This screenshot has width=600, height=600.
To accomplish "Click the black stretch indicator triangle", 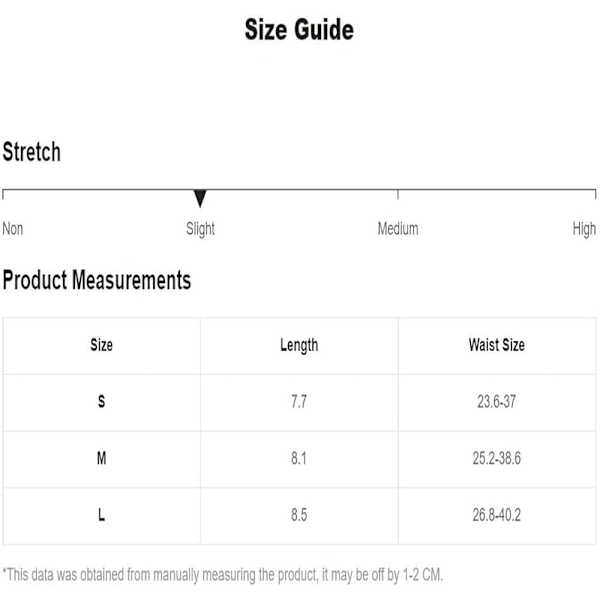I will 200,197.
